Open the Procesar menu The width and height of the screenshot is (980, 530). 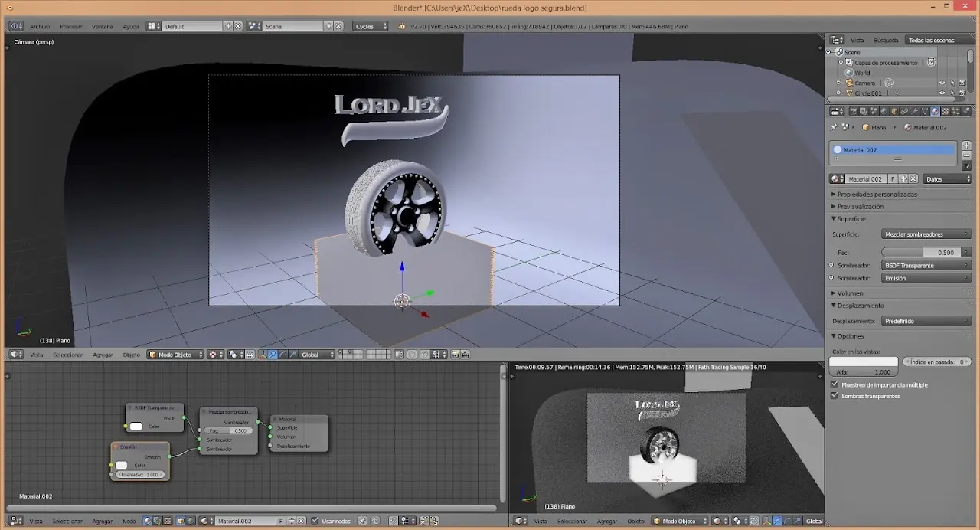click(71, 26)
